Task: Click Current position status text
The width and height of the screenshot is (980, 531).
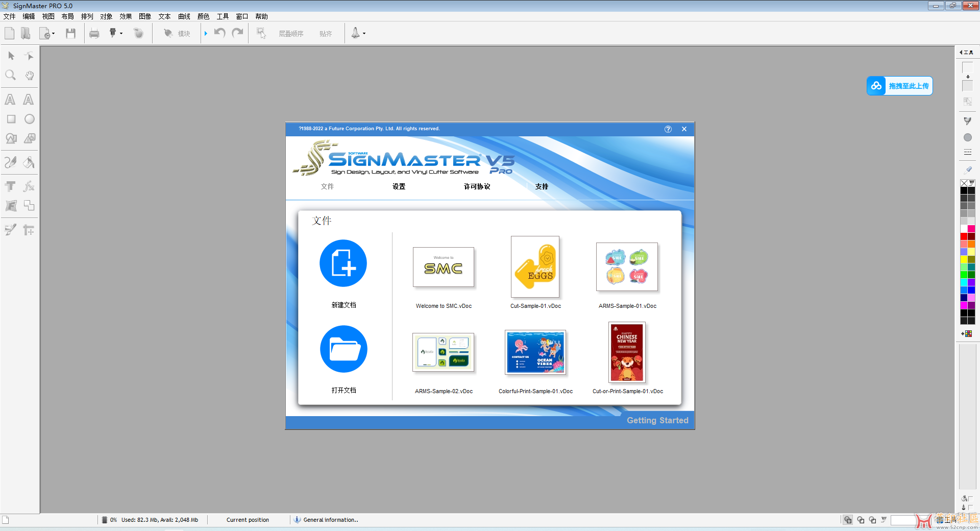Action: click(x=248, y=520)
